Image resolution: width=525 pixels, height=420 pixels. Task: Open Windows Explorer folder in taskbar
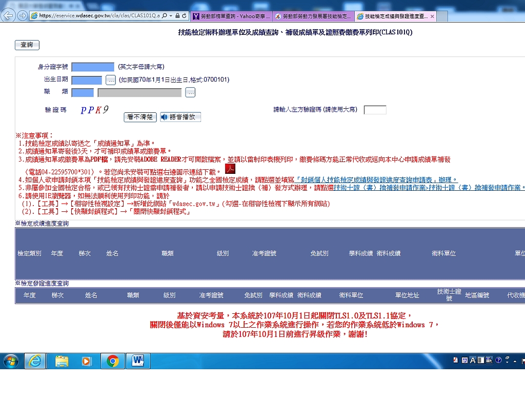point(62,361)
